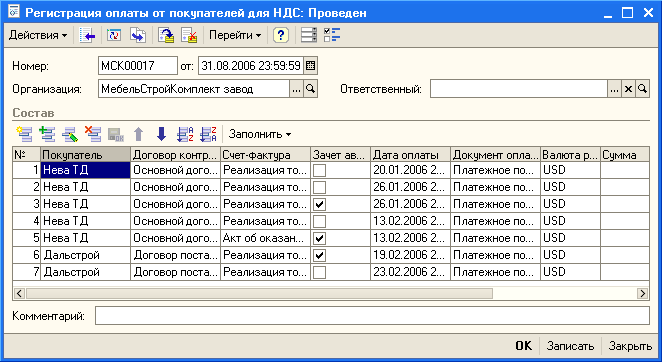Click date 19.02.2006 cell
Image resolution: width=662 pixels, height=362 pixels.
410,255
